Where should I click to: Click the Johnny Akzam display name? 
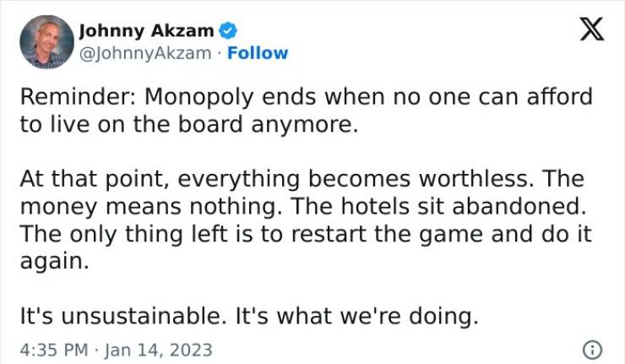[146, 32]
